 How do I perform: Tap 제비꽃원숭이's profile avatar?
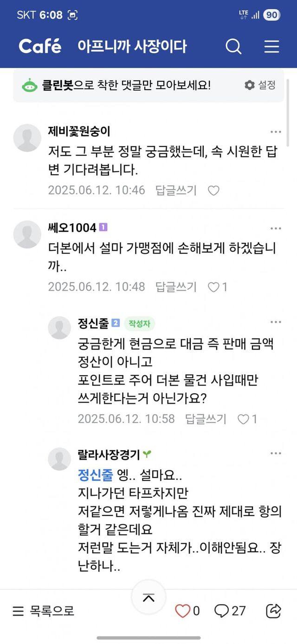27,138
